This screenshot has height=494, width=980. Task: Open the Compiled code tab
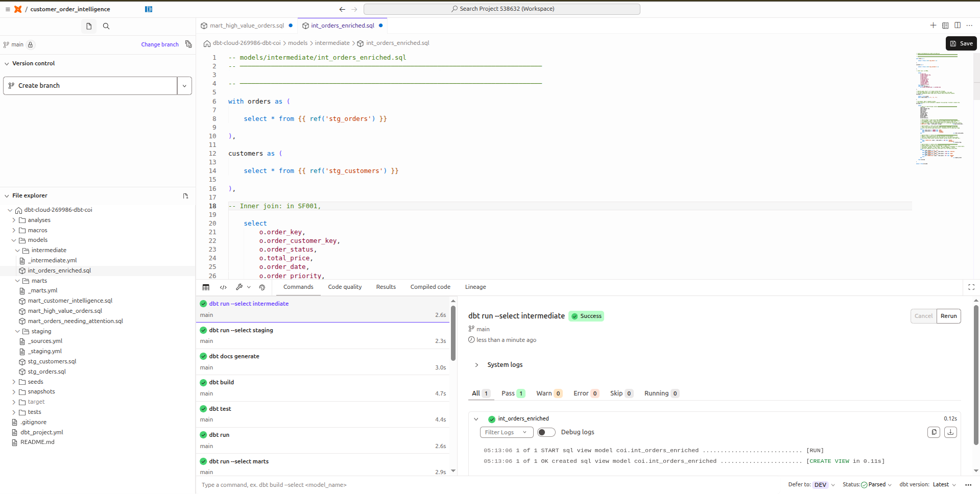point(431,287)
